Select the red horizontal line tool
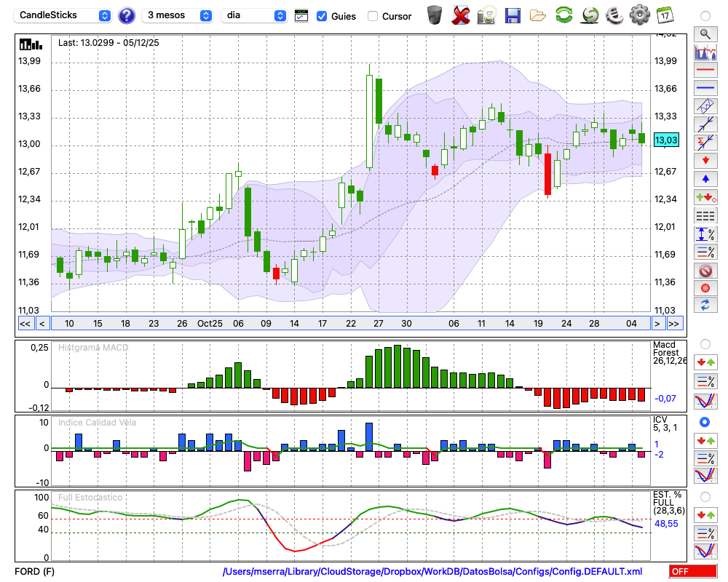 point(705,71)
